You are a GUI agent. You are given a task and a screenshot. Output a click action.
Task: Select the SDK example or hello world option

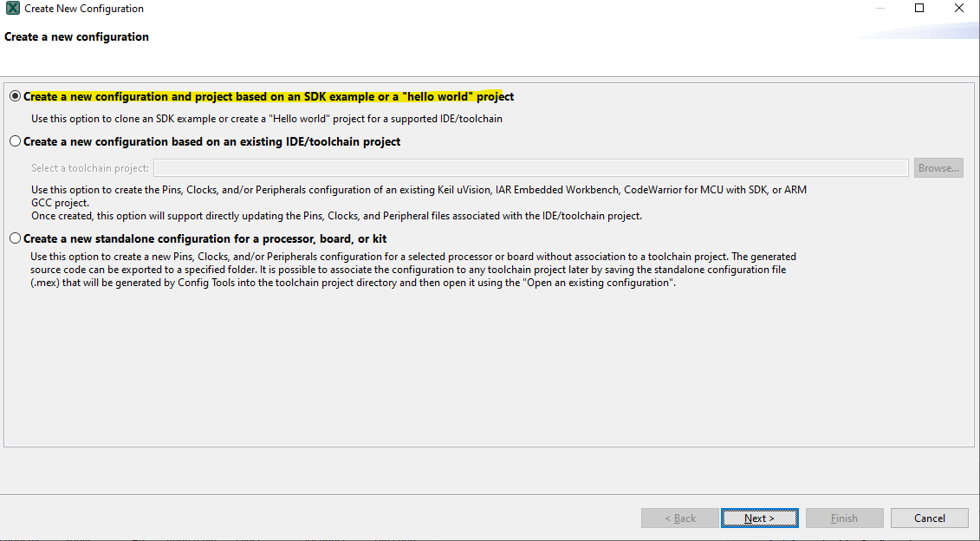pos(15,97)
